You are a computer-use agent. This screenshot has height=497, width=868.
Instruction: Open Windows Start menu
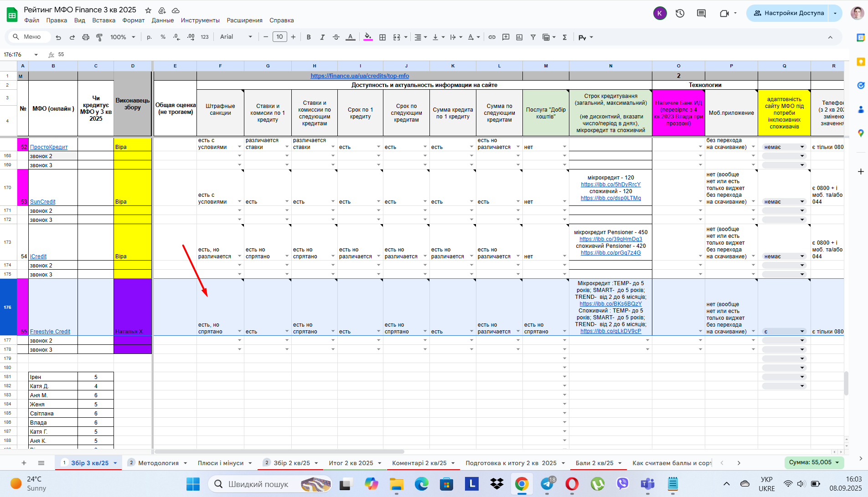tap(193, 484)
